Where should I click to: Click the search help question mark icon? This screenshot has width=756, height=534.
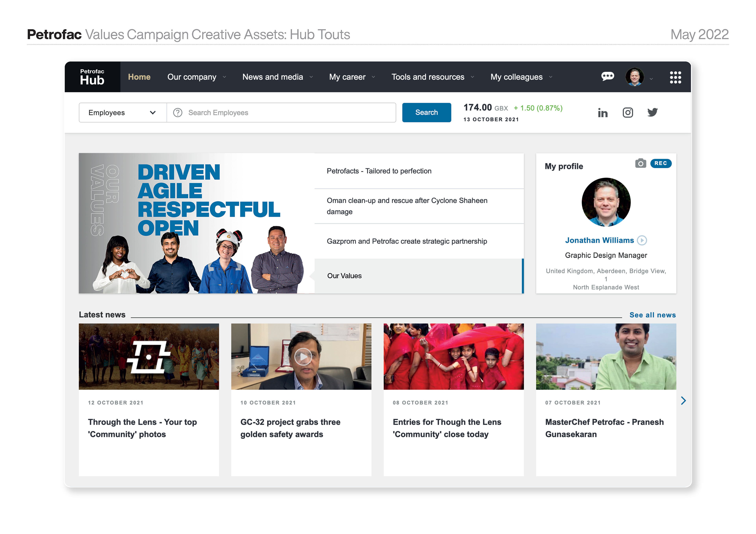tap(178, 113)
